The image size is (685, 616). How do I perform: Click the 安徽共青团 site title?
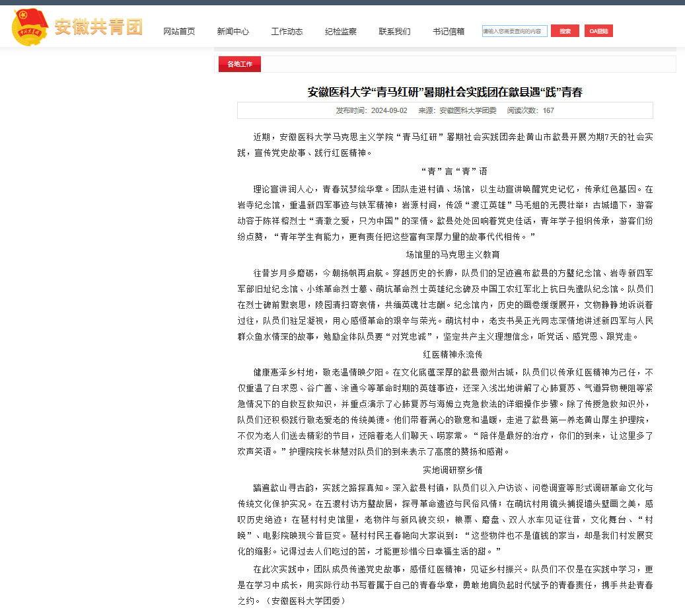click(98, 27)
